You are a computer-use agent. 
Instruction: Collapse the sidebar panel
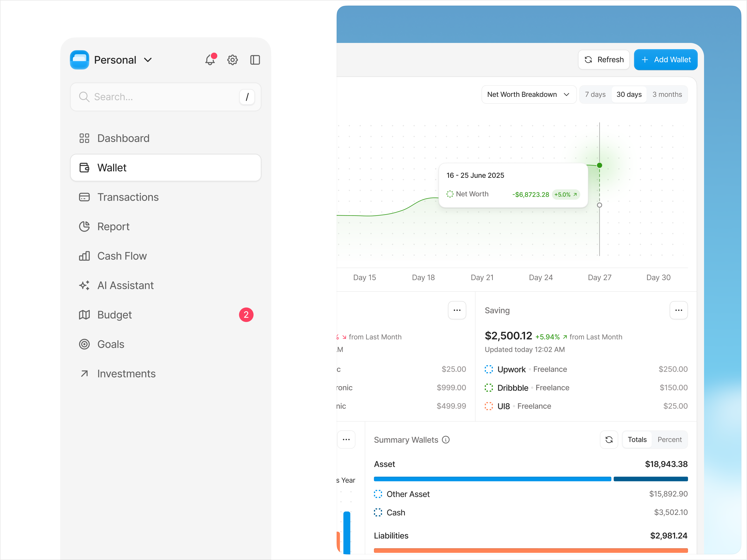(255, 60)
